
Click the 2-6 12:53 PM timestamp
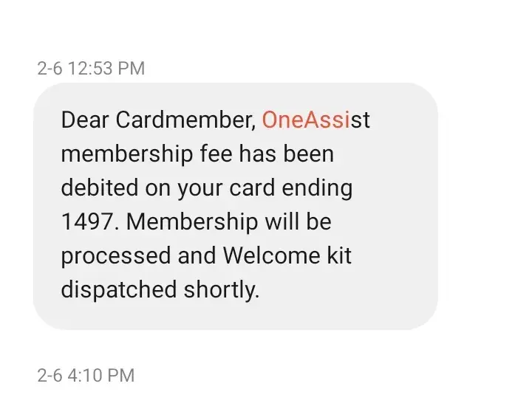[x=91, y=69]
